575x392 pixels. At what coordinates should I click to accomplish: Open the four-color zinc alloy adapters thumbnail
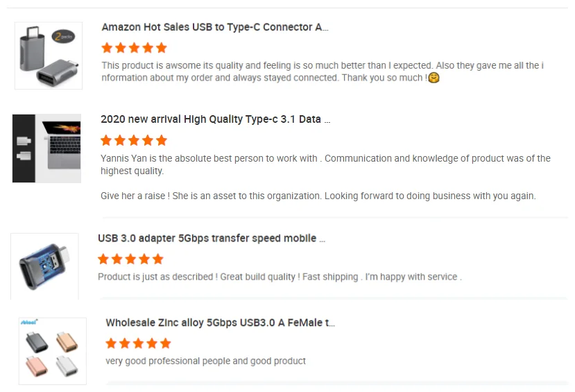(x=52, y=351)
